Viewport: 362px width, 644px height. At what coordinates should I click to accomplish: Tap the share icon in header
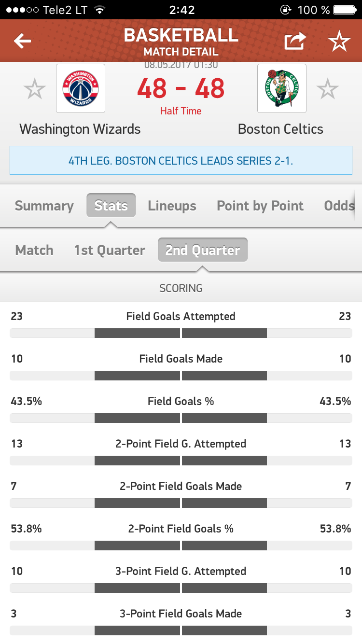coord(295,42)
